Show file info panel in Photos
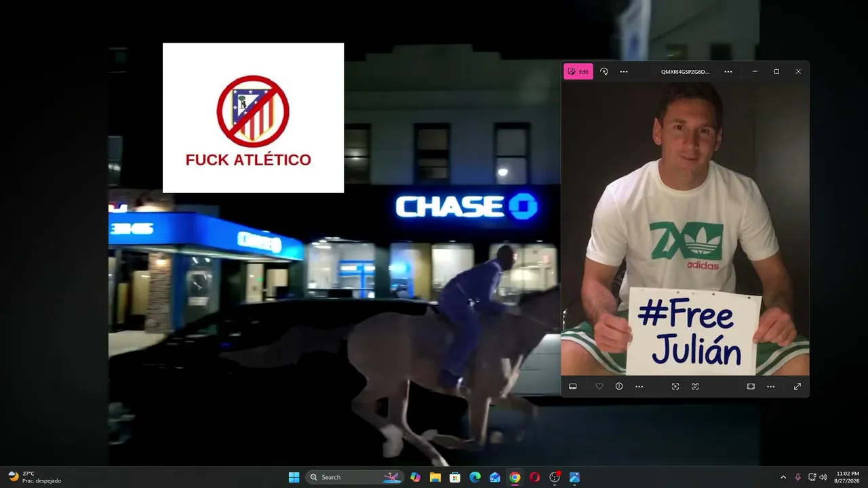Screen dimensions: 868x488 tap(619, 386)
